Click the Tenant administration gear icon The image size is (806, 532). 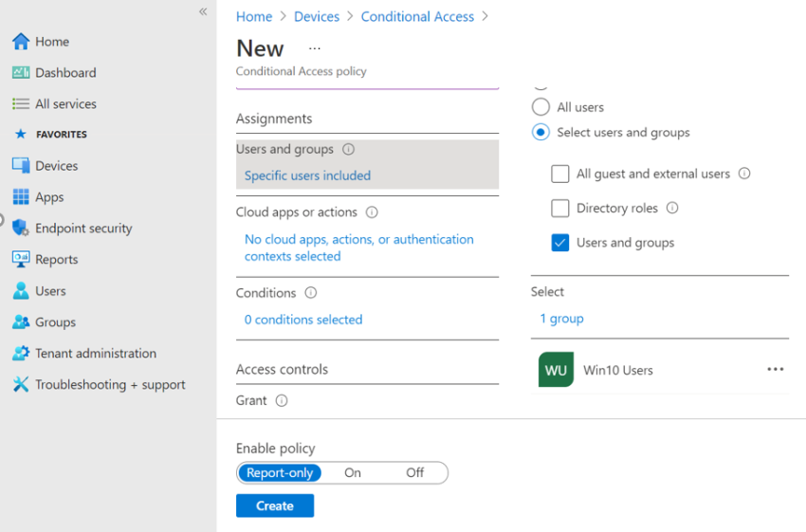21,353
